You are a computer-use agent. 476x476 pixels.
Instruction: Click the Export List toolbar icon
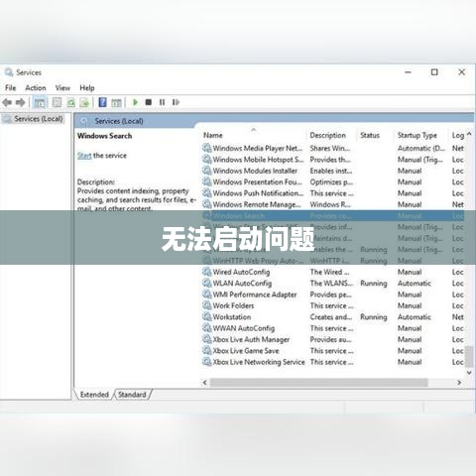tap(84, 102)
